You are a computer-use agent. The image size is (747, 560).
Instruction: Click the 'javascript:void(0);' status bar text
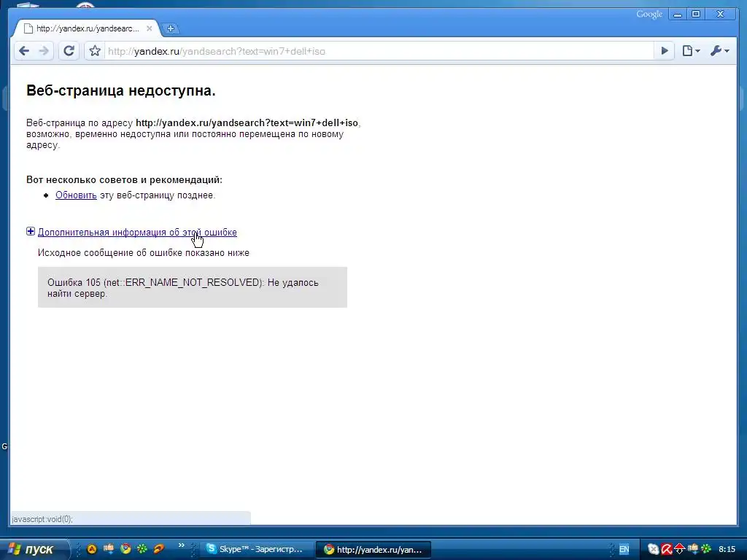click(42, 519)
